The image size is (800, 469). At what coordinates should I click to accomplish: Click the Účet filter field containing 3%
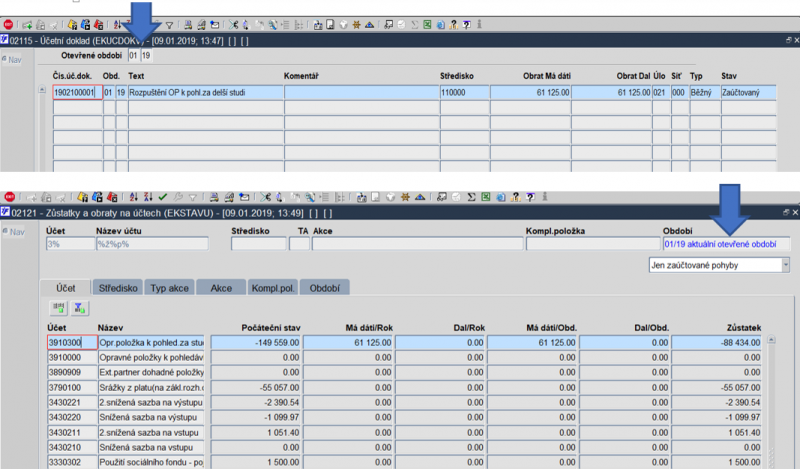tap(70, 244)
